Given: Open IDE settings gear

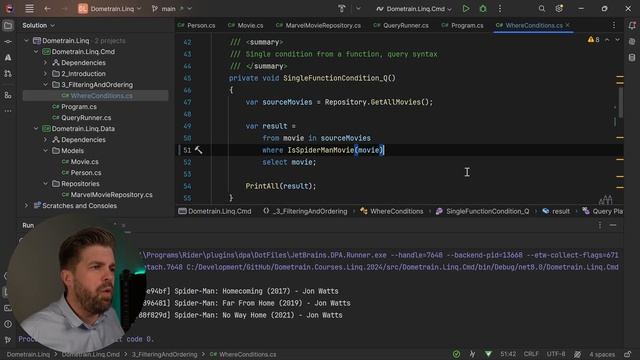Looking at the screenshot, I should 559,8.
